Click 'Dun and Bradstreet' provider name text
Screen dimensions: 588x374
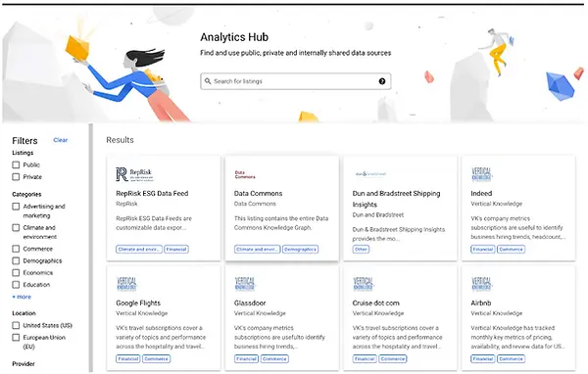(x=378, y=215)
